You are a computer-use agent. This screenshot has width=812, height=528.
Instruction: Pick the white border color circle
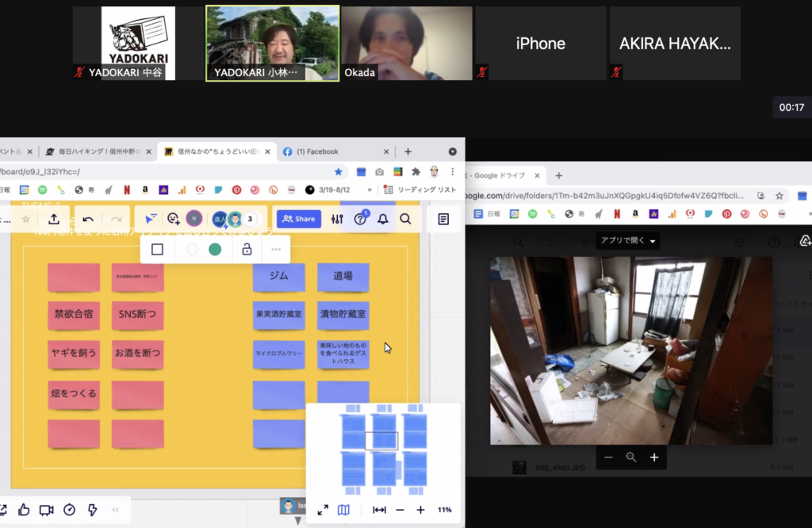[x=192, y=250]
